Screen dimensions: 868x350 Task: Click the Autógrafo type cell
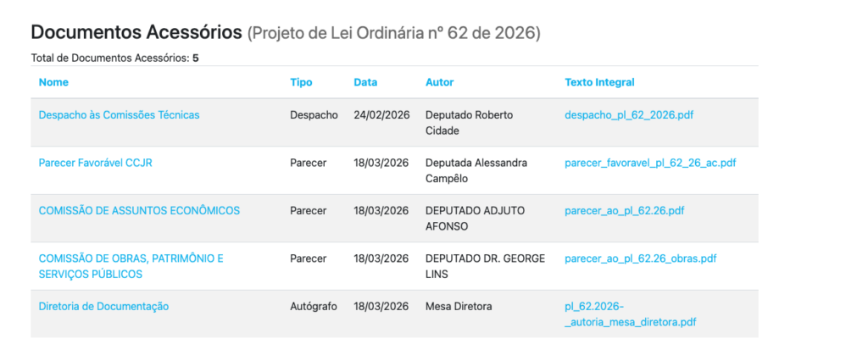coord(314,306)
